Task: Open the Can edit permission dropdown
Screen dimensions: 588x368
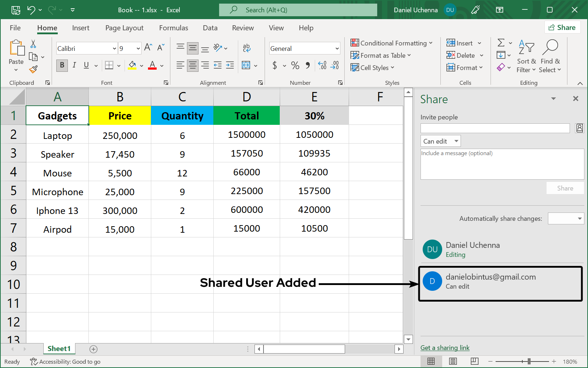Action: click(440, 141)
